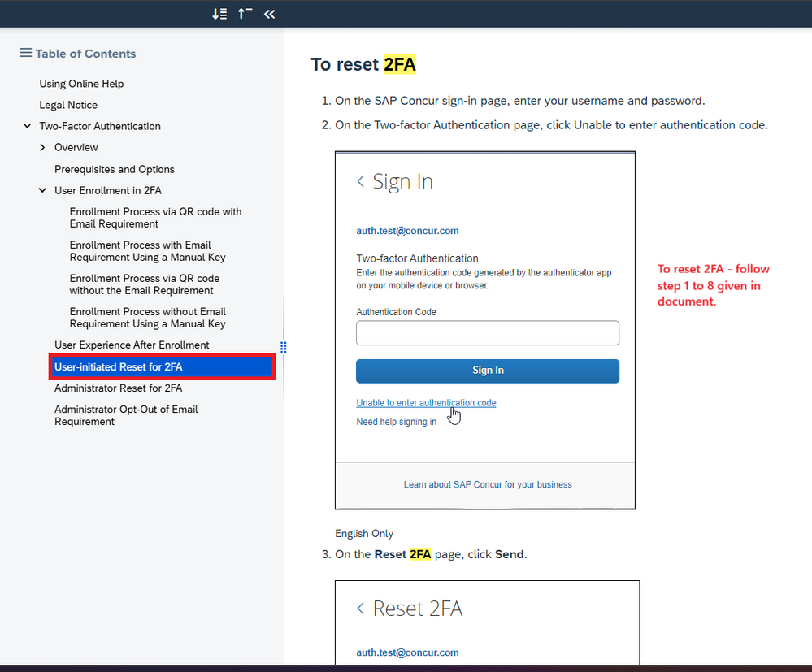Expand the Overview section
The width and height of the screenshot is (812, 672).
tap(43, 147)
